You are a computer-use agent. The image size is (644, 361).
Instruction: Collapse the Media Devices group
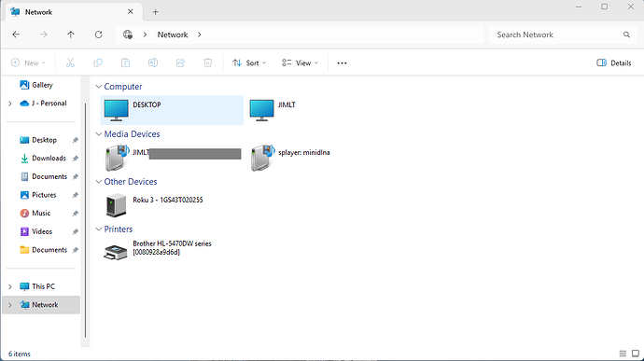tap(99, 134)
